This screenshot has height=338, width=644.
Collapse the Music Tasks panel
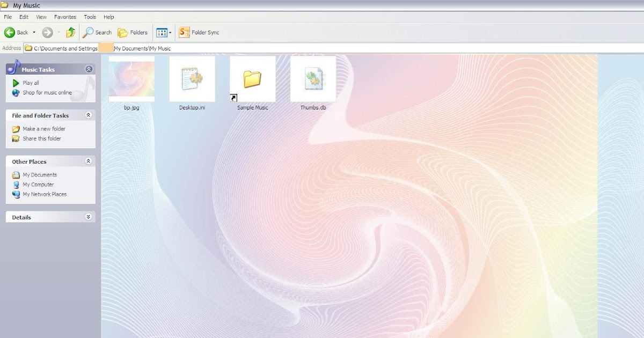click(x=88, y=69)
